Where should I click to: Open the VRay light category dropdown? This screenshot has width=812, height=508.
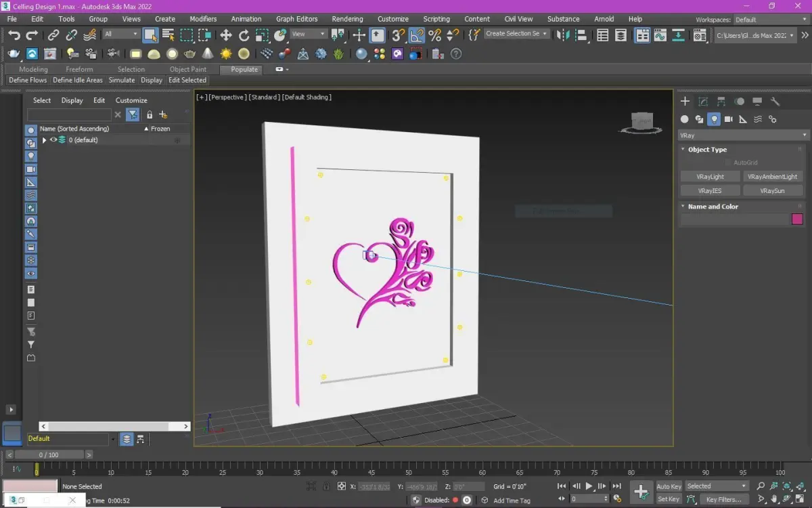coord(743,135)
